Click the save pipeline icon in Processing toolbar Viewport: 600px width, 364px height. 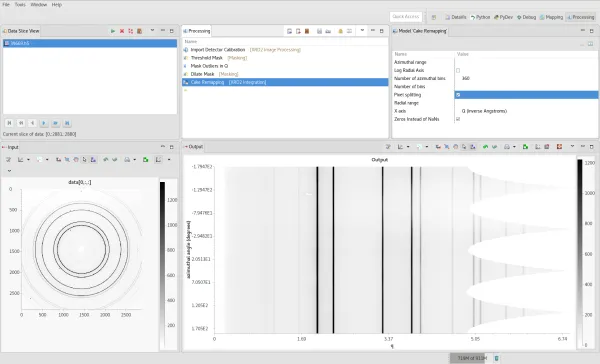[x=319, y=31]
